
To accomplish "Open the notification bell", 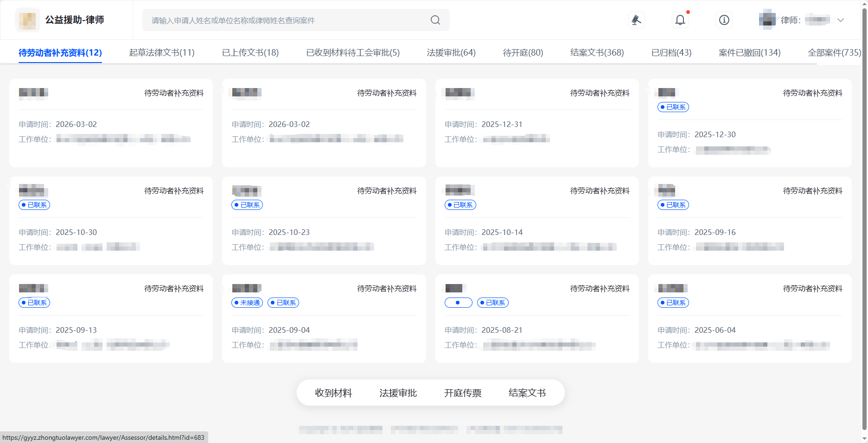I will (x=680, y=20).
